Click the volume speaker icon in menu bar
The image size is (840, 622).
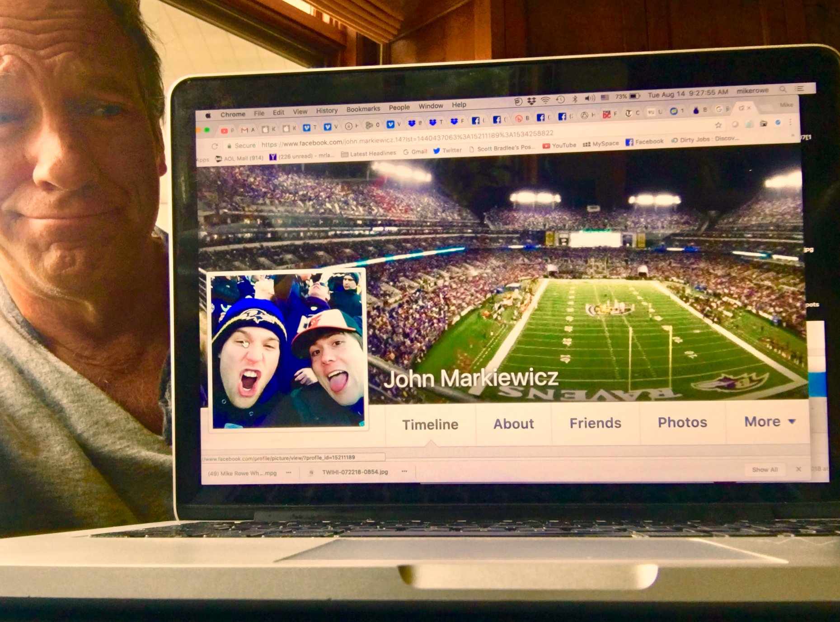pos(589,98)
